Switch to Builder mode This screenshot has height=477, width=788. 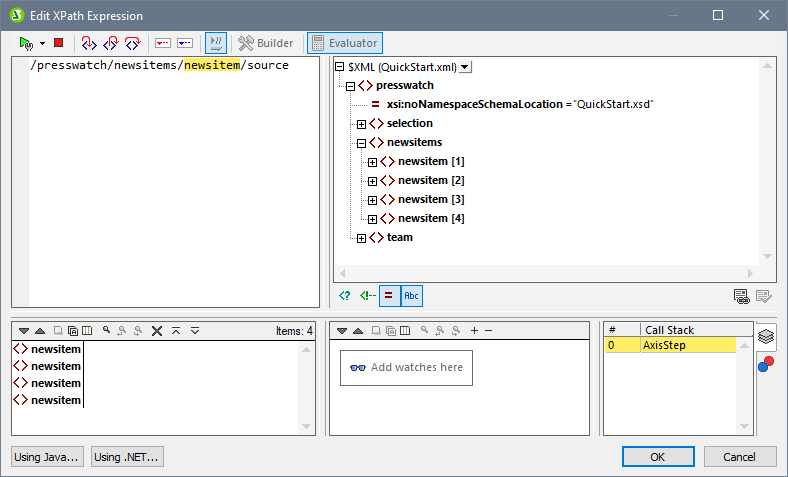coord(266,43)
